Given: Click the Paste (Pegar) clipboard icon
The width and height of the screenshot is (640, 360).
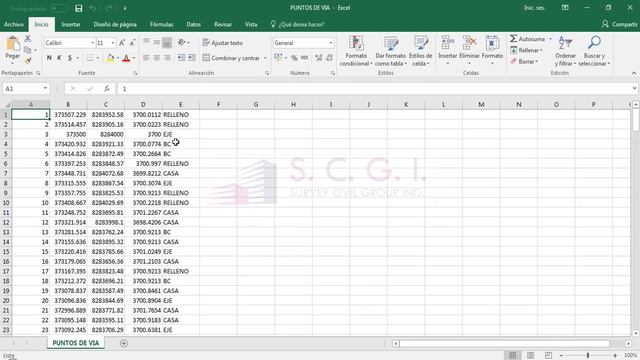Looking at the screenshot, I should click(13, 43).
